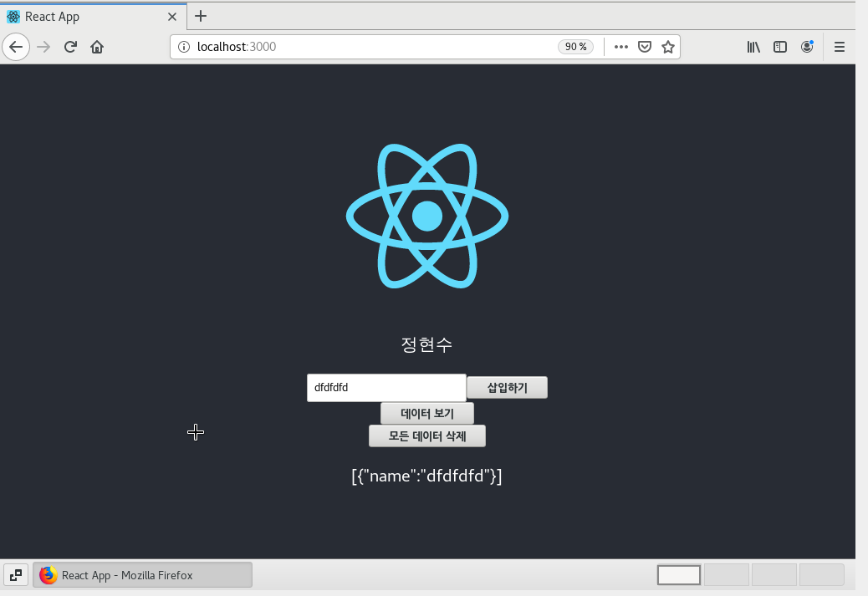Screen dimensions: 868x596
Task: Click the React favicon on the tab
Action: coord(13,17)
